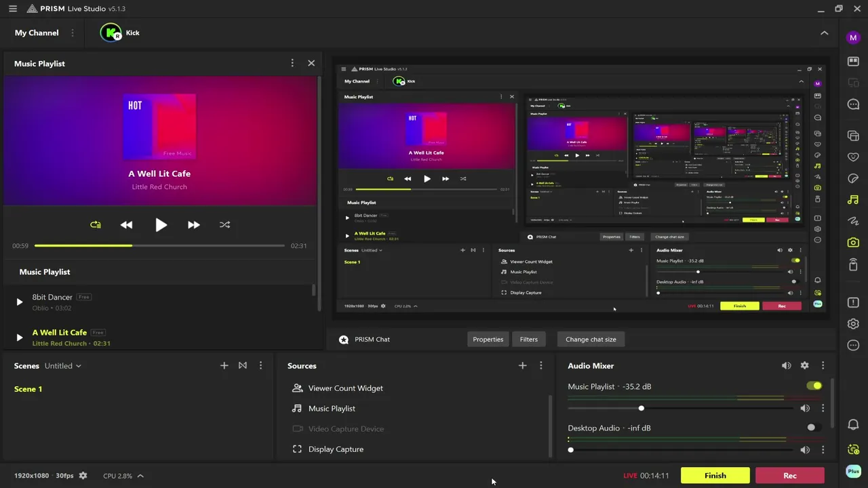Open Audio Mixer header more options

tap(823, 365)
